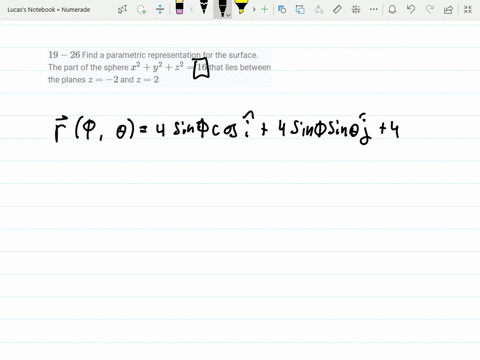Open the more options ellipsis menu
480x360 pixels.
[374, 9]
